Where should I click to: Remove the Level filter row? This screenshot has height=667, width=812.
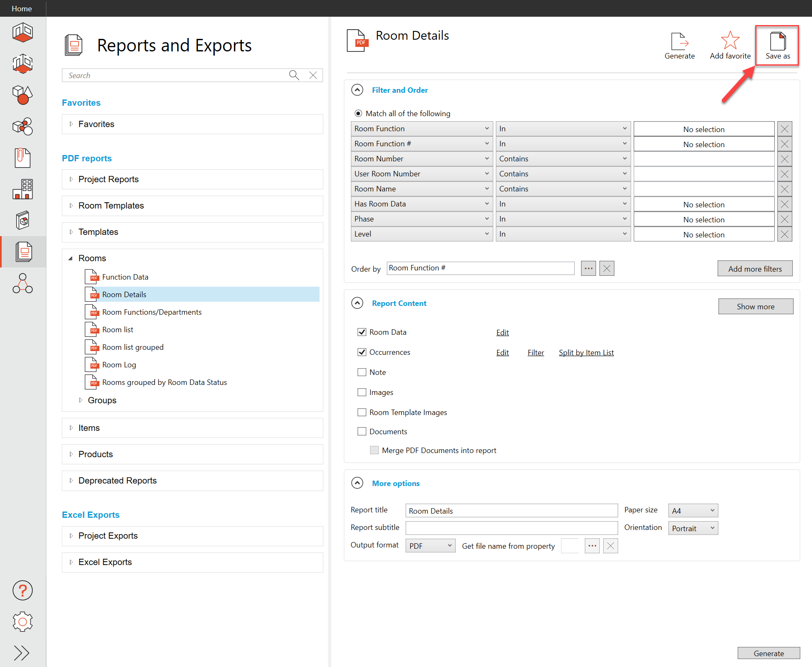coord(784,234)
